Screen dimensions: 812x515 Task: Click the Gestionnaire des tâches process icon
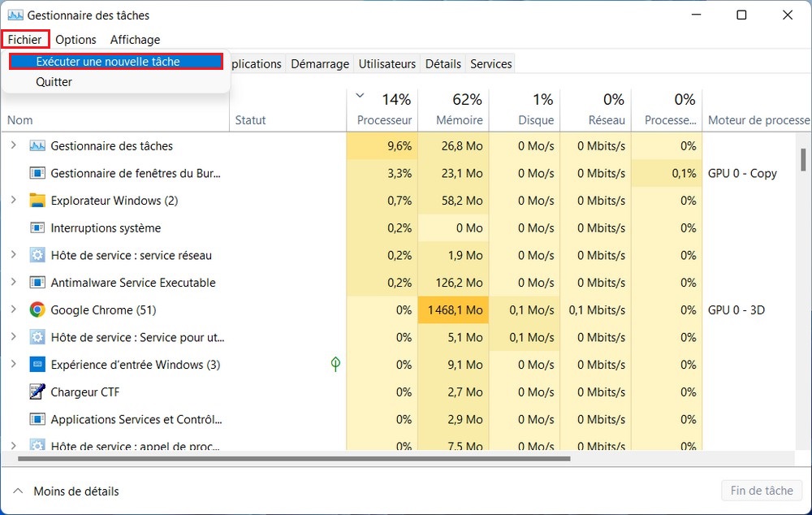coord(37,146)
